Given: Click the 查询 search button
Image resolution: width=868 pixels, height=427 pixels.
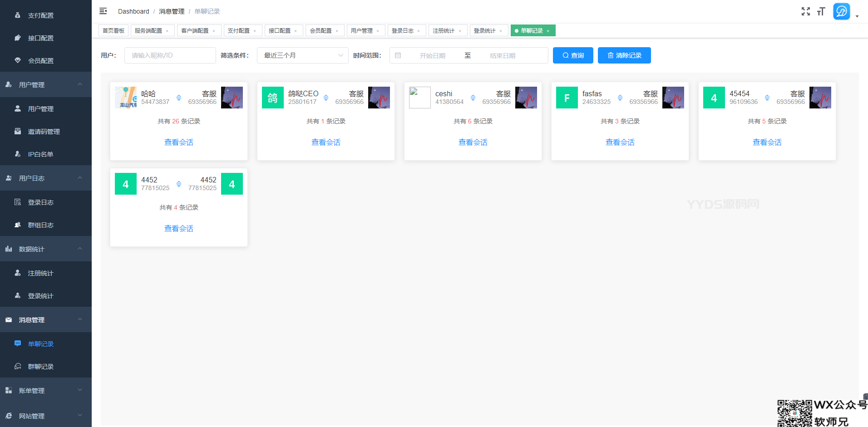Looking at the screenshot, I should point(573,55).
